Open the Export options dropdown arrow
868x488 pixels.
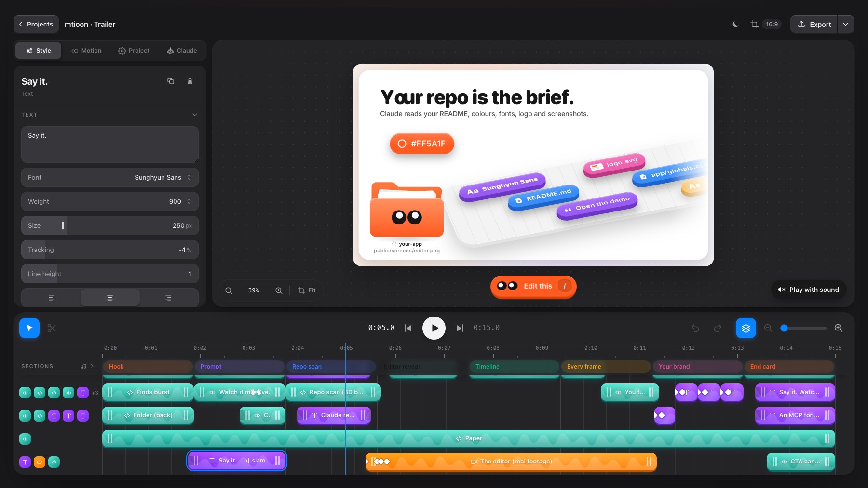pyautogui.click(x=846, y=24)
